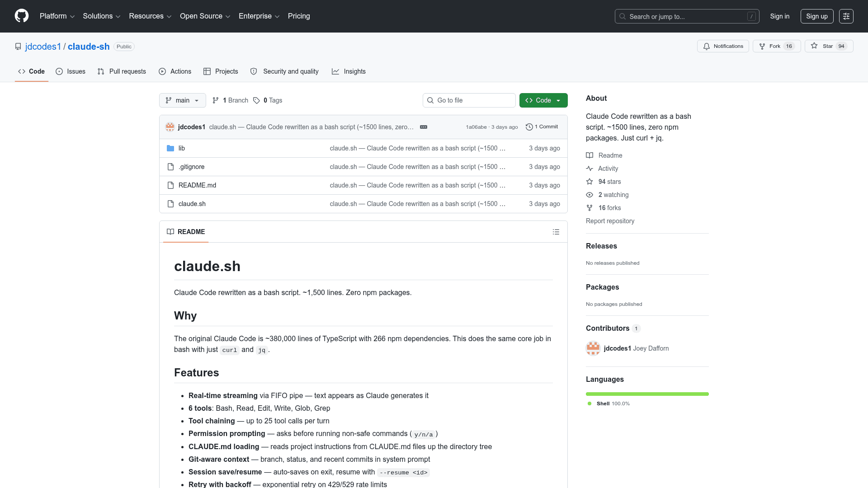Open the Pull requests tab
This screenshot has width=868, height=488.
click(x=122, y=71)
